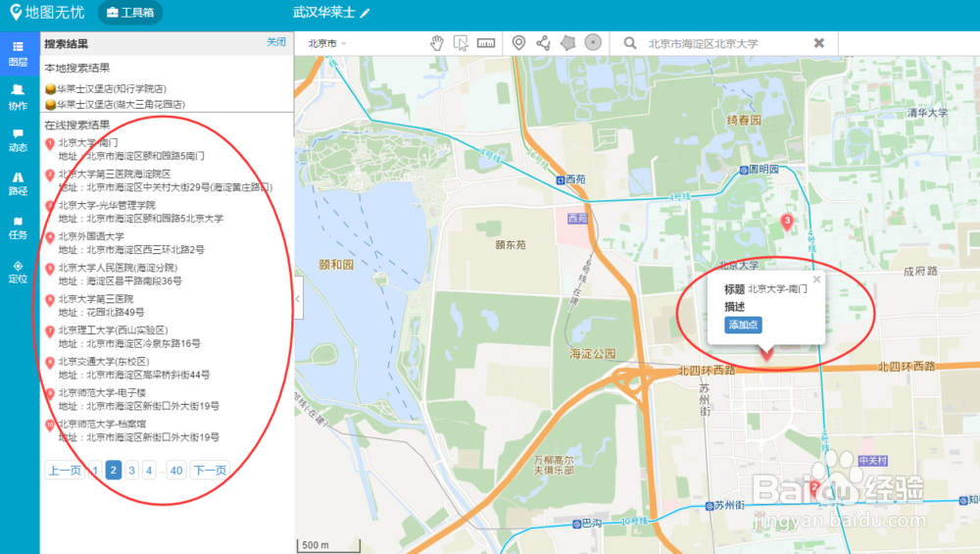
Task: Collapse the left panel with arrow handle
Action: pyautogui.click(x=298, y=298)
